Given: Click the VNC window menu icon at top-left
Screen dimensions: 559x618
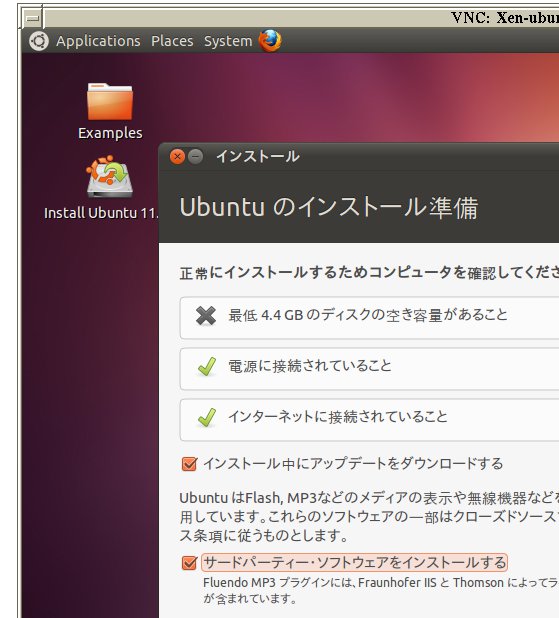Looking at the screenshot, I should click(x=33, y=18).
